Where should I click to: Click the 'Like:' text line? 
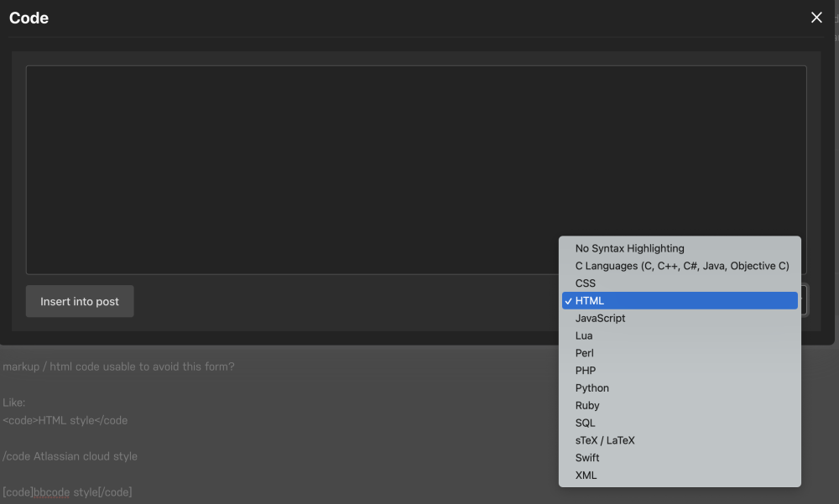(14, 403)
